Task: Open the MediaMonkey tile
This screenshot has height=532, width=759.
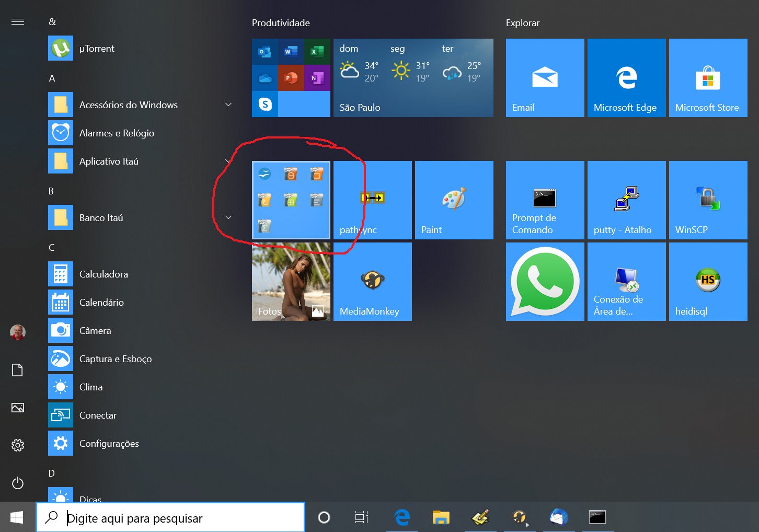Action: 372,282
